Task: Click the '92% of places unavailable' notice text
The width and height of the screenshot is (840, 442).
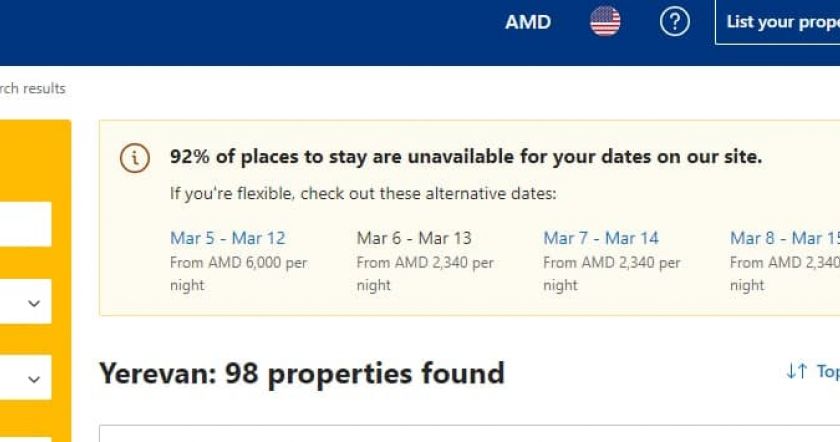Action: point(465,157)
